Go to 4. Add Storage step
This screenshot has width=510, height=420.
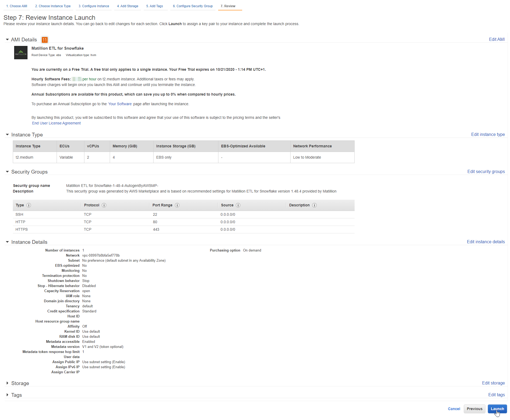click(128, 6)
